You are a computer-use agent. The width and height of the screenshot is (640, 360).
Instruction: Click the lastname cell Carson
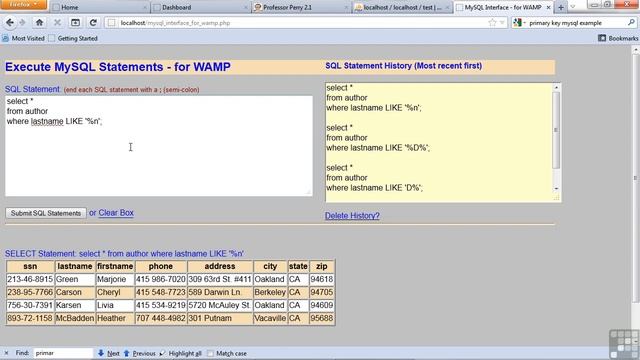[x=75, y=292]
